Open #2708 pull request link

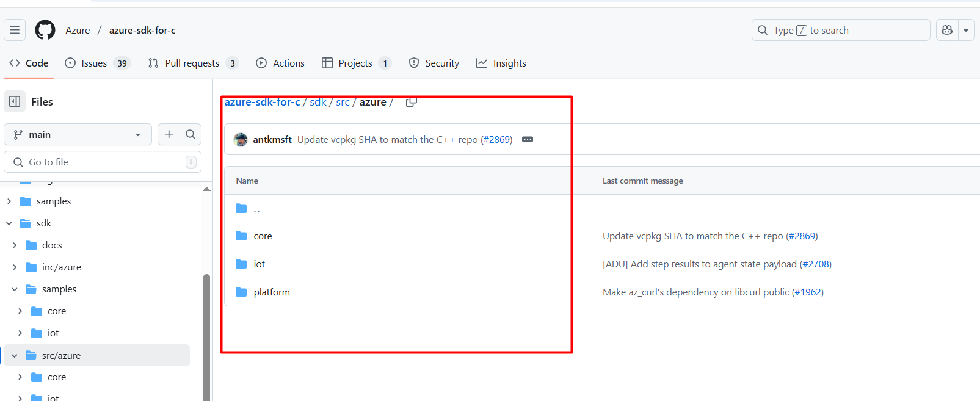click(816, 264)
